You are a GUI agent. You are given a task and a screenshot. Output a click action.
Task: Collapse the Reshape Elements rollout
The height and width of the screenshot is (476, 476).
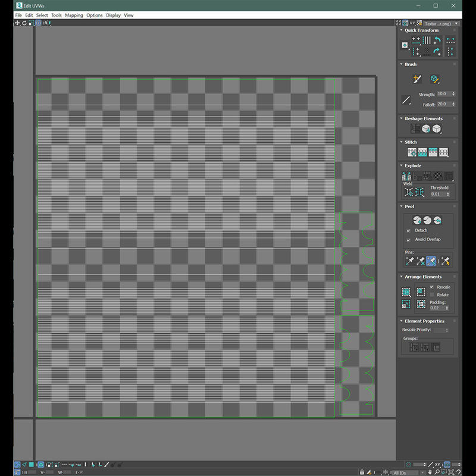[x=401, y=118]
